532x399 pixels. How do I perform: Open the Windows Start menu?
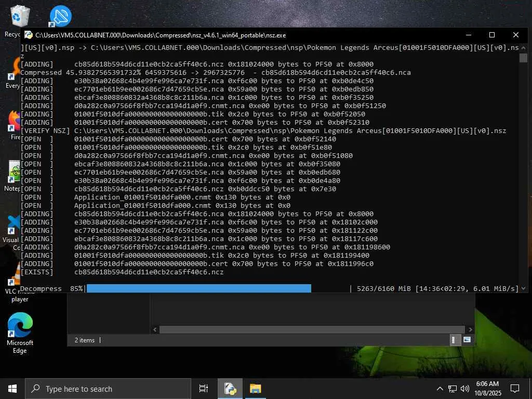[x=12, y=389]
